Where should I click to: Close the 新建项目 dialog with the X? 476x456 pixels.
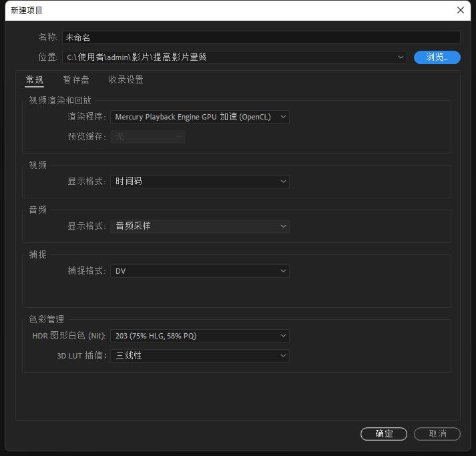point(460,10)
